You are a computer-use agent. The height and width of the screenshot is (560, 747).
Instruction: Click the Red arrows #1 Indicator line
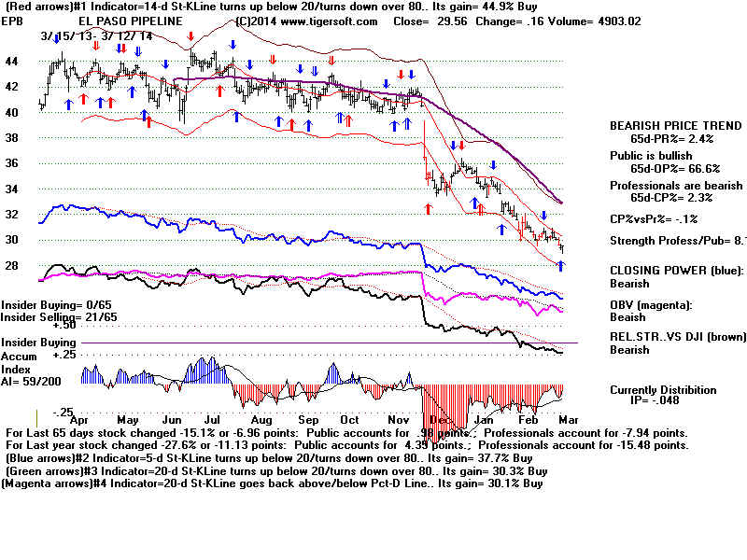tap(271, 7)
